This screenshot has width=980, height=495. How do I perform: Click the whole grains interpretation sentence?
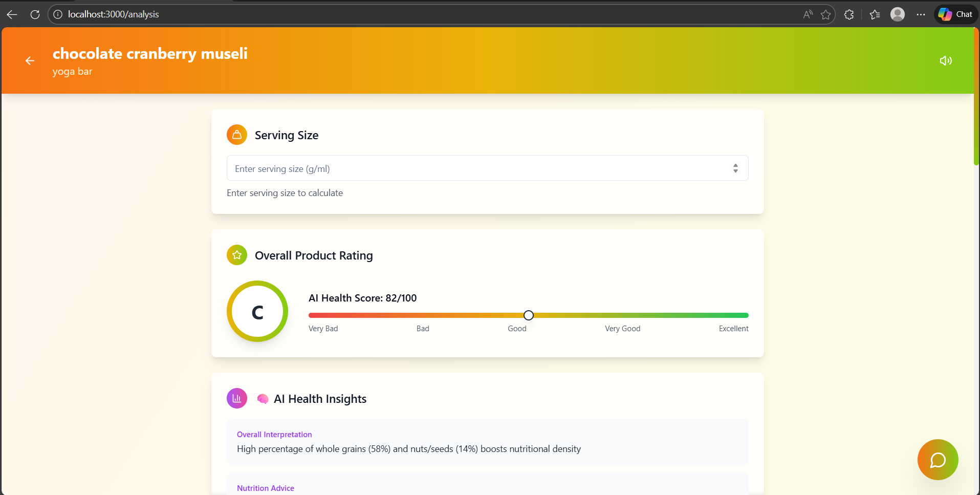tap(409, 449)
